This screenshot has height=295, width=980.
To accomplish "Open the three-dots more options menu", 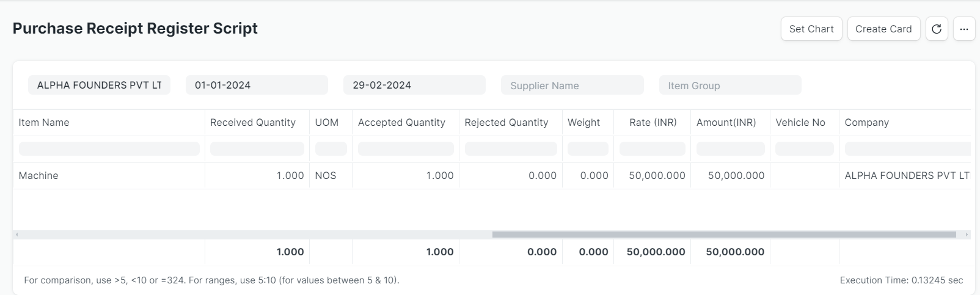I will 964,29.
